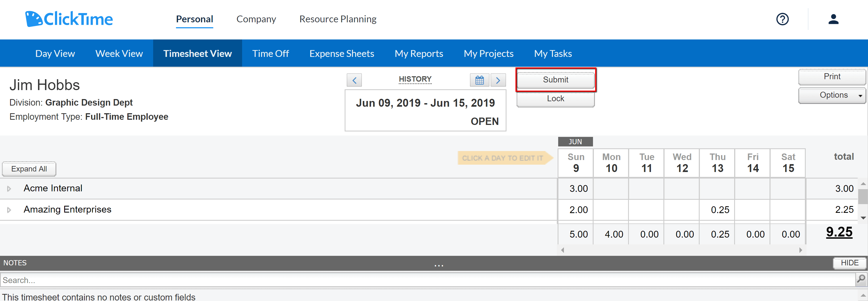Click the Acme Internal project name
Image resolution: width=868 pixels, height=301 pixels.
[x=53, y=188]
